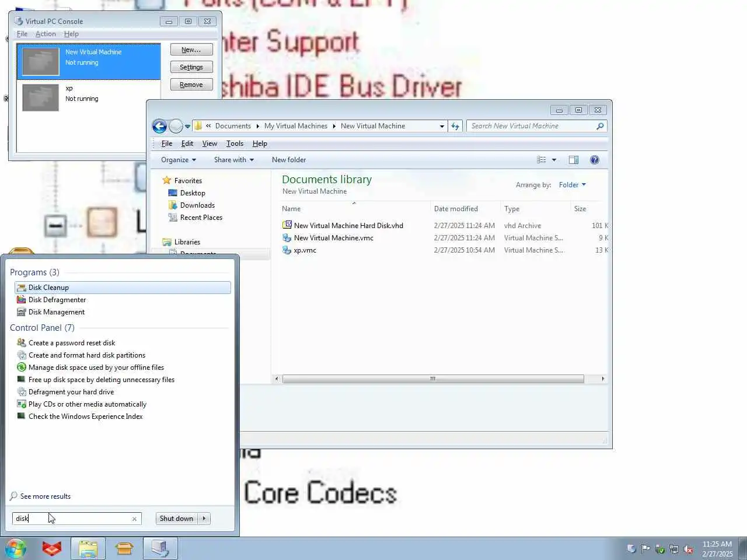Click Settings button in Virtual PC Console
The width and height of the screenshot is (747, 560).
pos(191,67)
